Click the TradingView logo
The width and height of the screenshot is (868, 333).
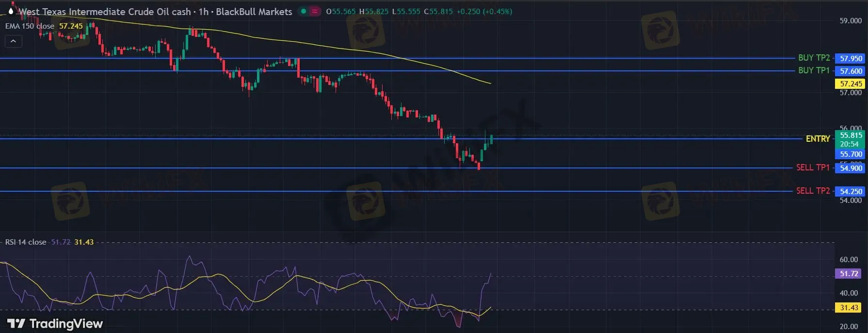[55, 324]
